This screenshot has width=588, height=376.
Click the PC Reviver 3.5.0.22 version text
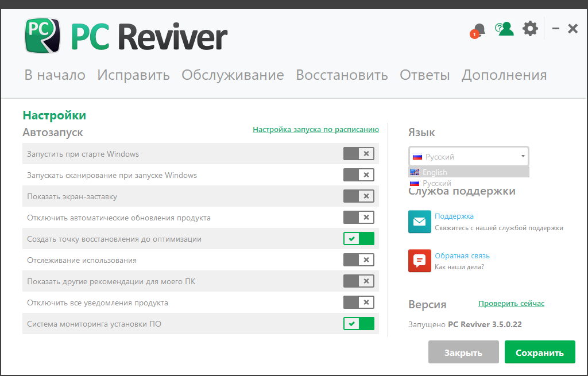(485, 324)
